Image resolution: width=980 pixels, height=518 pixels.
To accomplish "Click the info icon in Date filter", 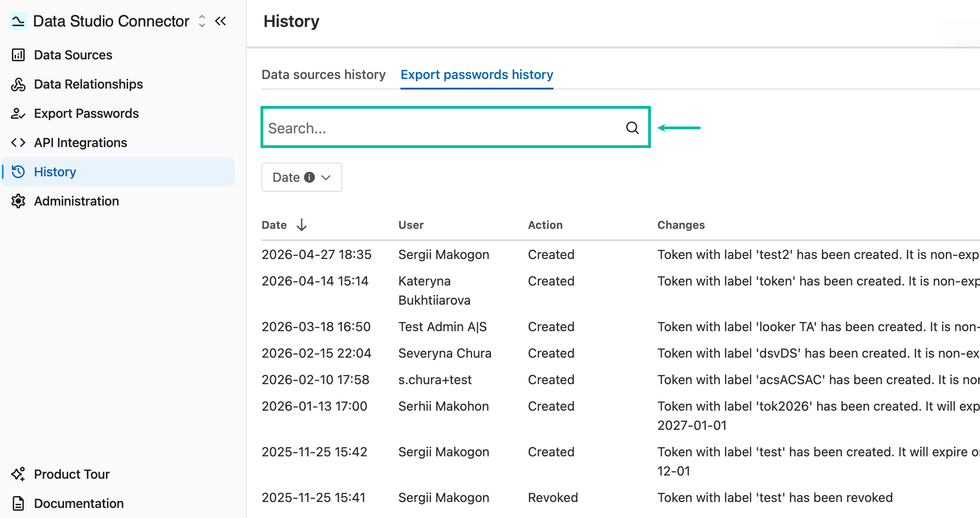I will 309,177.
